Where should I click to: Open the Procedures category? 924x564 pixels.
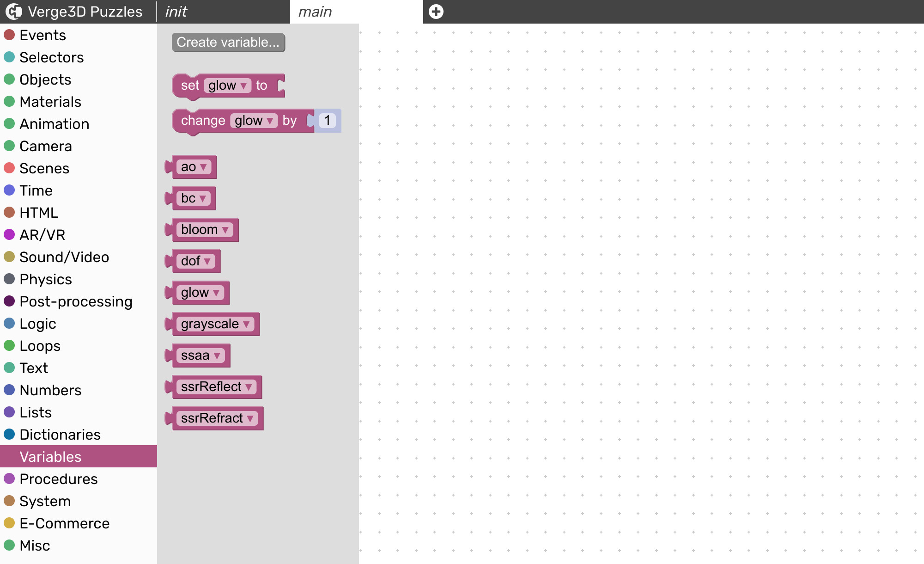pyautogui.click(x=58, y=478)
